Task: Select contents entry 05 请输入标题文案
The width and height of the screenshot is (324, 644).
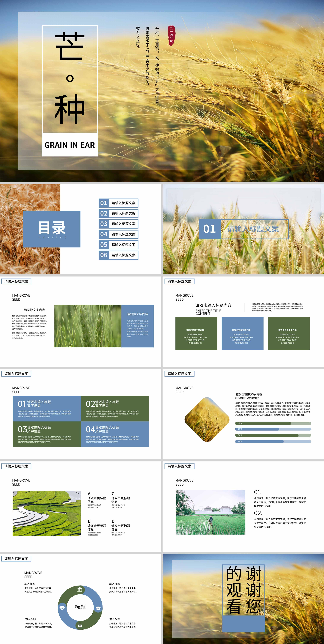Action: coord(118,245)
